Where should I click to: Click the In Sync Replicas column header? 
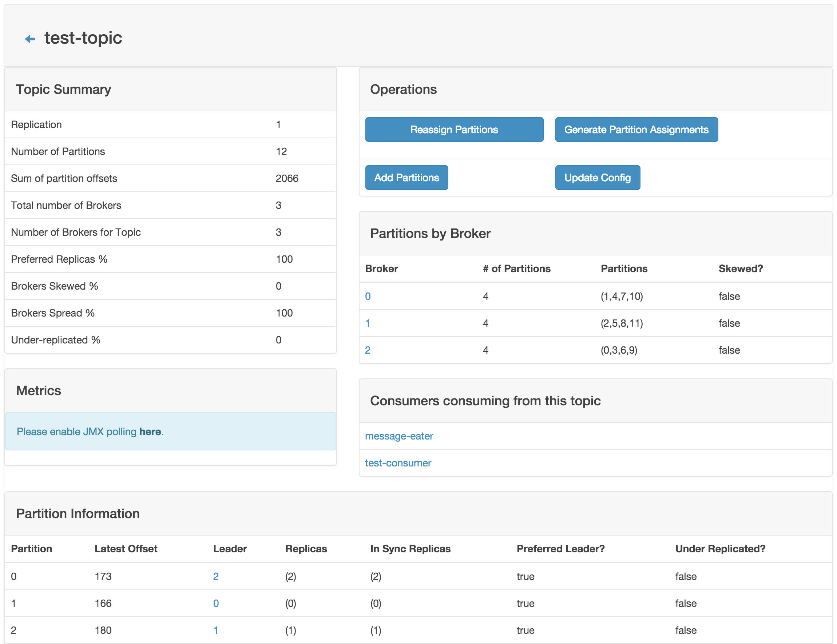[x=410, y=549]
